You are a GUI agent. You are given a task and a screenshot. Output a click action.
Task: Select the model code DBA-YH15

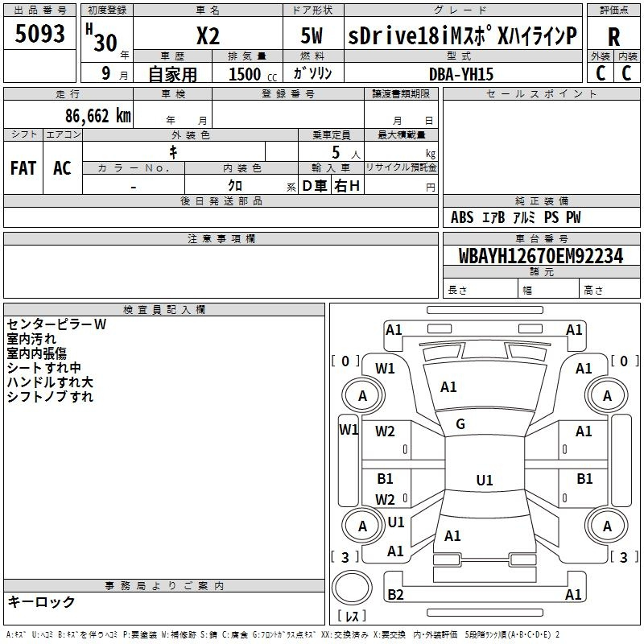click(464, 74)
